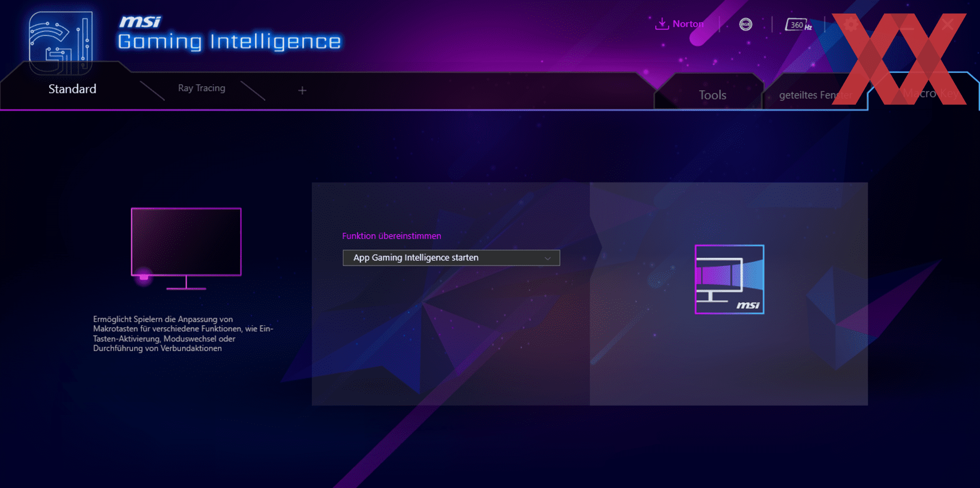980x488 pixels.
Task: Open the geteiltes Fenster tab
Action: (815, 95)
